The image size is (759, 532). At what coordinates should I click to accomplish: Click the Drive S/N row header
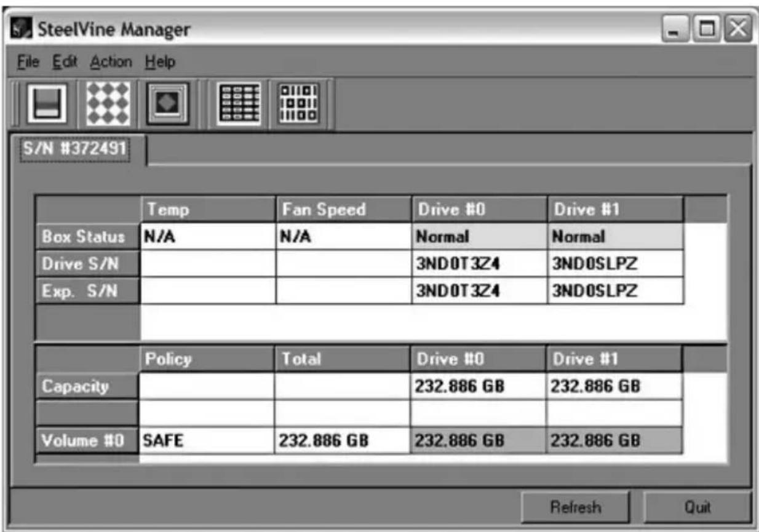coord(88,264)
